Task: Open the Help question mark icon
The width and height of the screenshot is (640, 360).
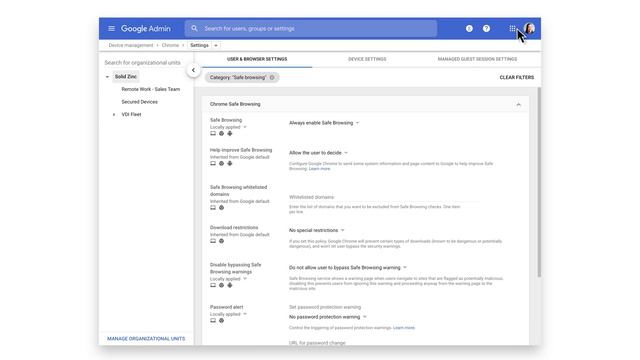Action: [486, 29]
